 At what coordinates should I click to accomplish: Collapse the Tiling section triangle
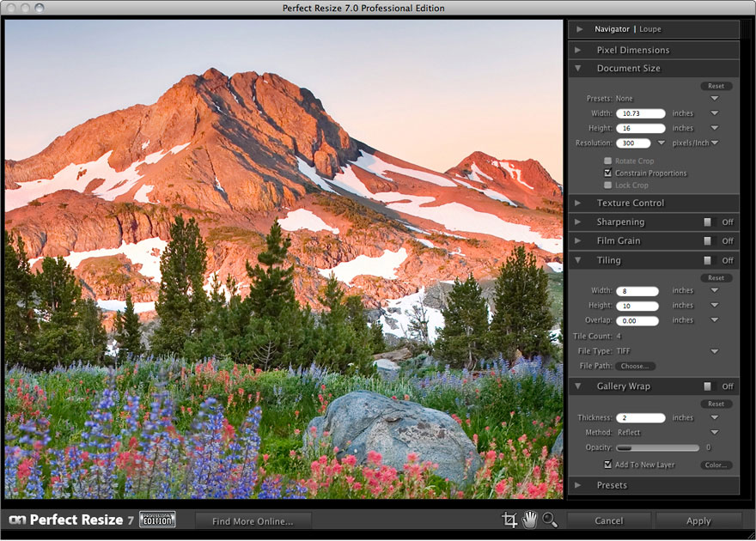click(x=577, y=260)
